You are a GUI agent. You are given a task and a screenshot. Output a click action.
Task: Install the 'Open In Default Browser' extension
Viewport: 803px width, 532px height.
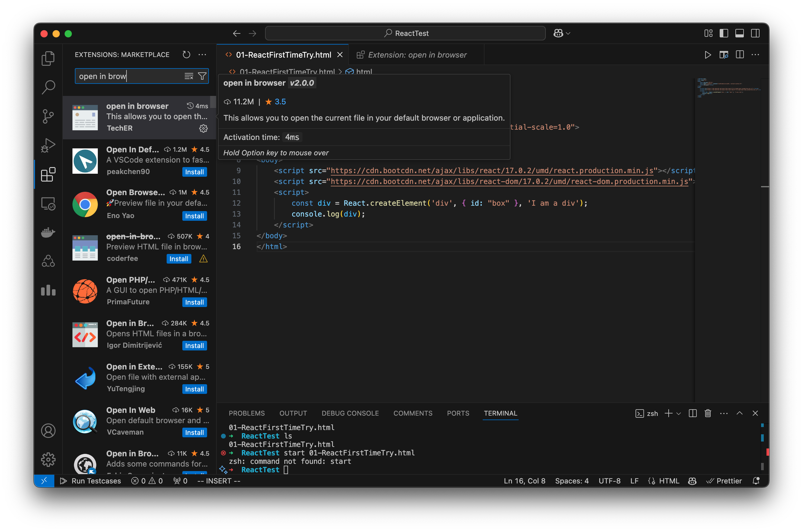(x=194, y=172)
